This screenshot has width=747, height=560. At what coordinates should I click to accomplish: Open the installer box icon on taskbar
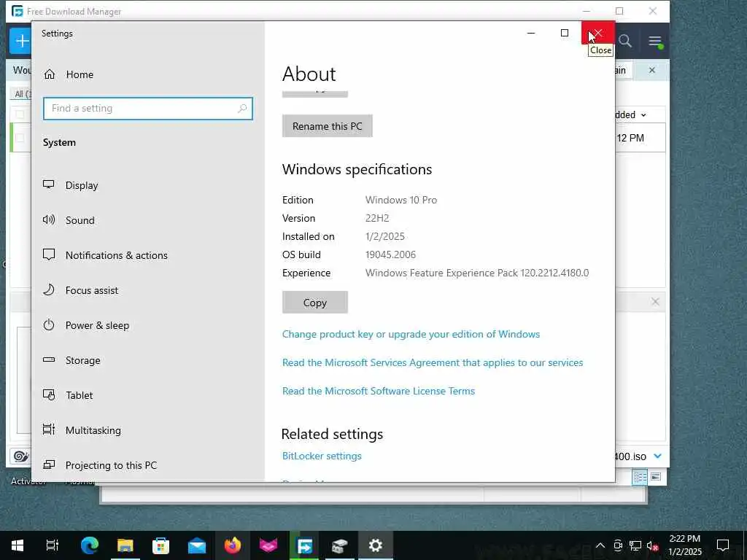coord(340,545)
